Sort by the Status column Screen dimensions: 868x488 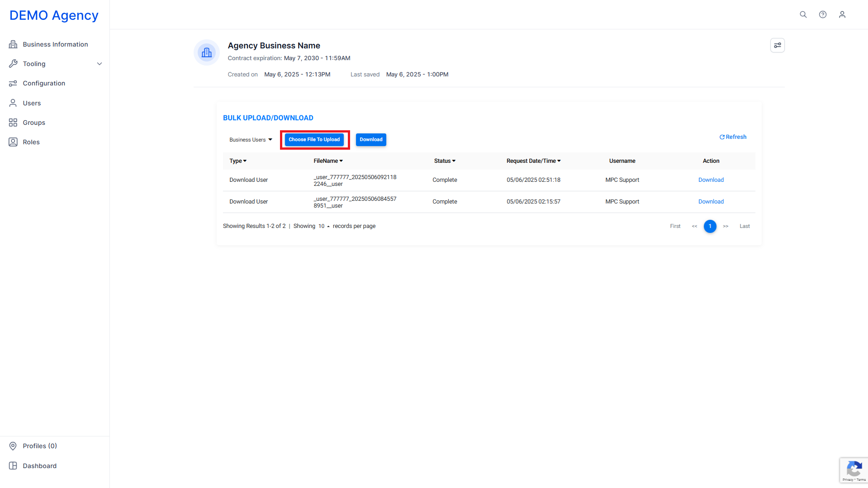click(445, 161)
